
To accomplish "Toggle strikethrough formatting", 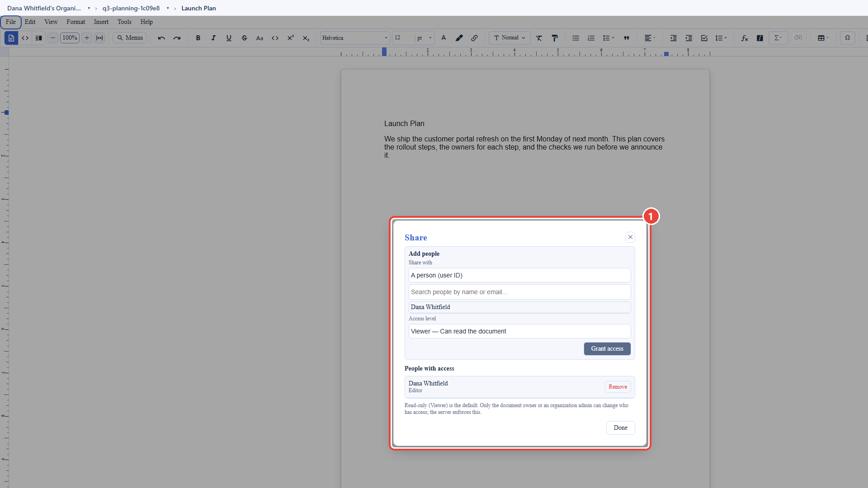I will point(244,38).
